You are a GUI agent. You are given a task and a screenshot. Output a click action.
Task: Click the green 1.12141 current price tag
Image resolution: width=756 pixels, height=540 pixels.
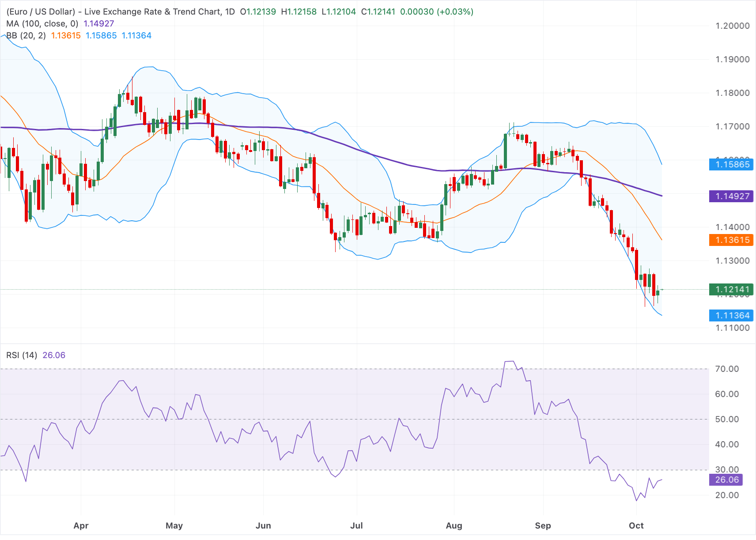click(x=731, y=290)
